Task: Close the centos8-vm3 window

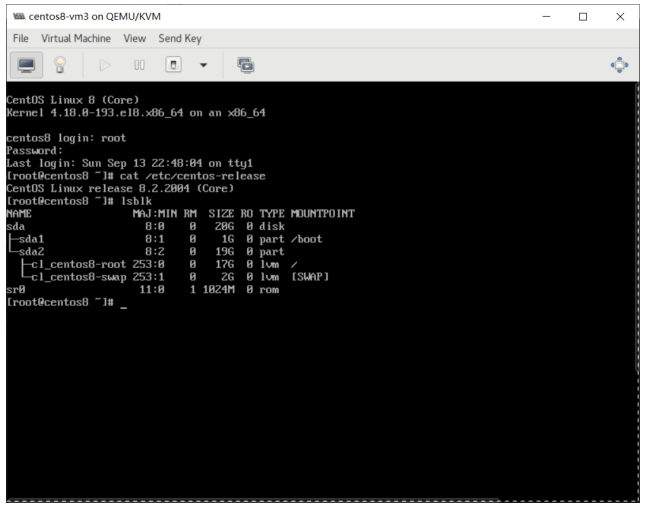Action: click(620, 16)
